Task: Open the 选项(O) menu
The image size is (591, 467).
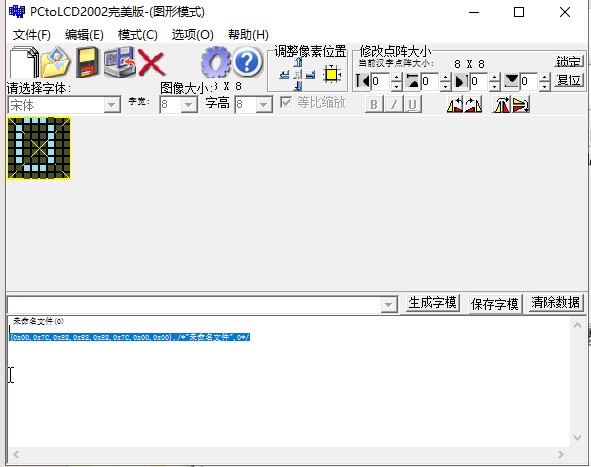Action: click(193, 35)
